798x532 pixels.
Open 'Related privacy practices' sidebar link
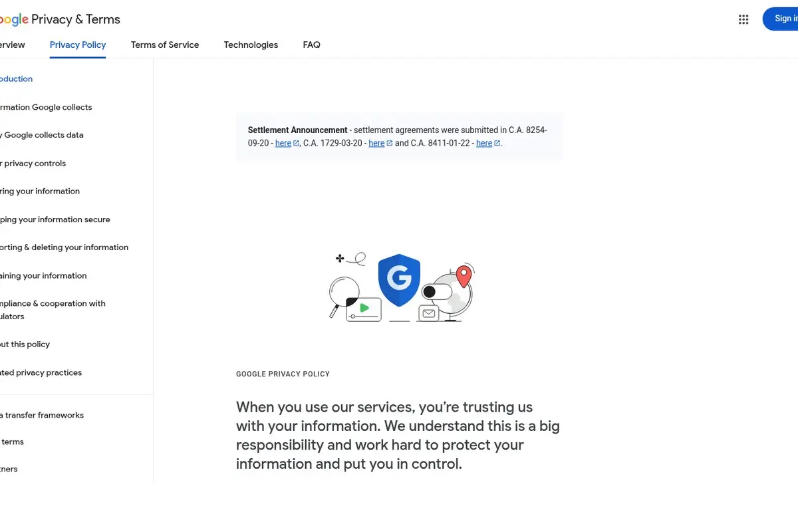tap(41, 372)
